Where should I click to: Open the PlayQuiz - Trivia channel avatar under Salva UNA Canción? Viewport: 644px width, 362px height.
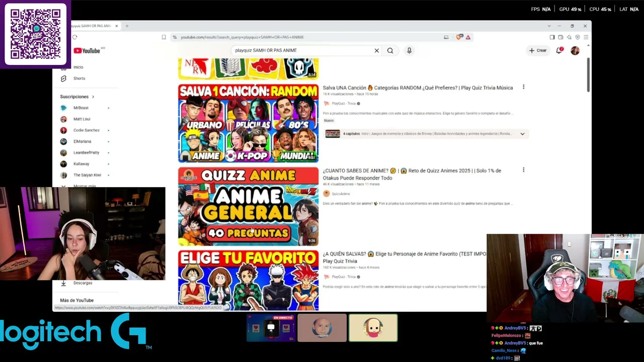click(327, 104)
